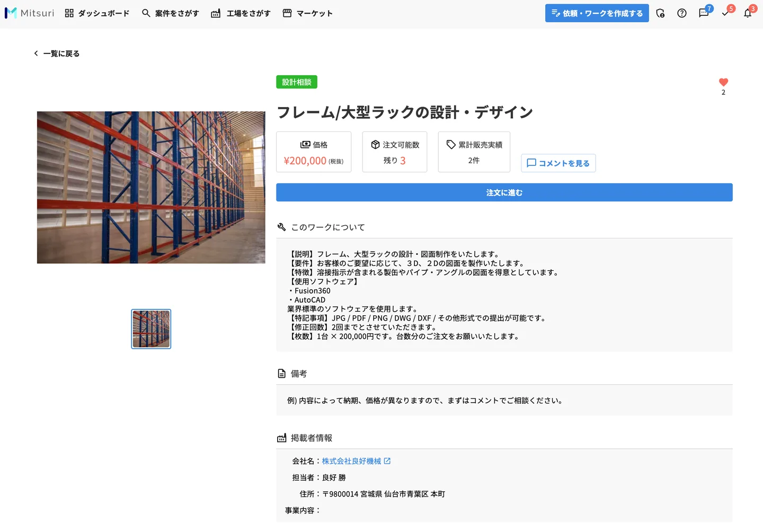Click the 注文可能数 残り3 box
Screen dimensions: 763x532
point(395,152)
